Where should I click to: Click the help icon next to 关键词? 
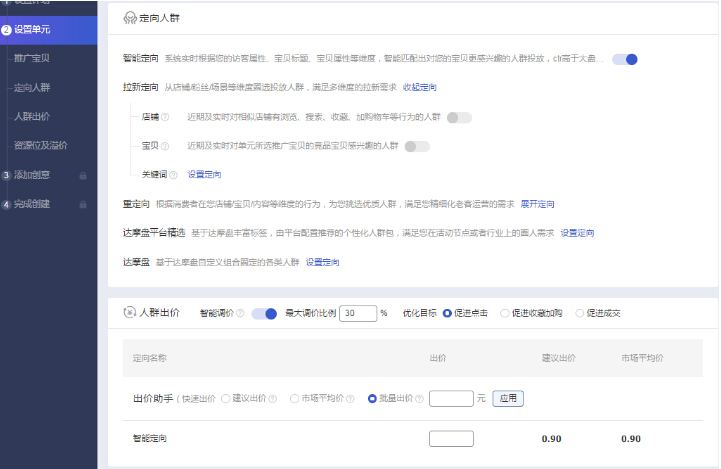(x=174, y=174)
